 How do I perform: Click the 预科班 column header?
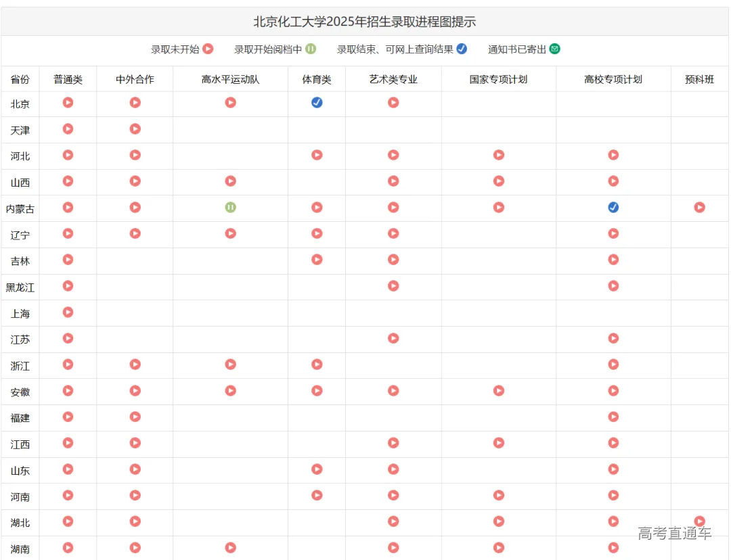click(699, 79)
